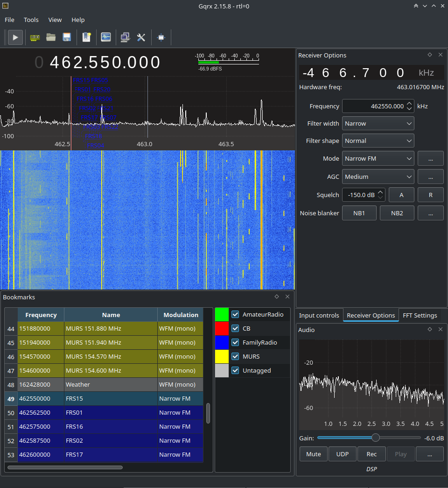
Task: Open the Filter width dropdown
Action: click(x=378, y=124)
